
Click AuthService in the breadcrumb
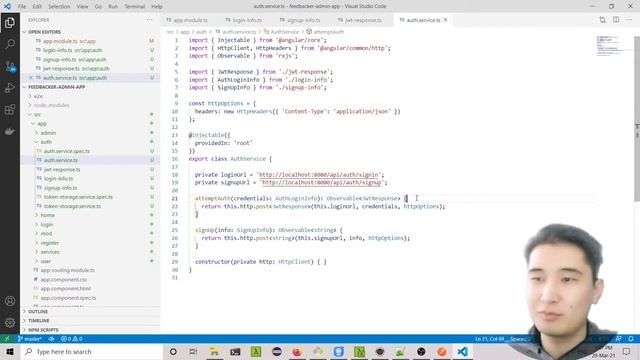point(284,32)
